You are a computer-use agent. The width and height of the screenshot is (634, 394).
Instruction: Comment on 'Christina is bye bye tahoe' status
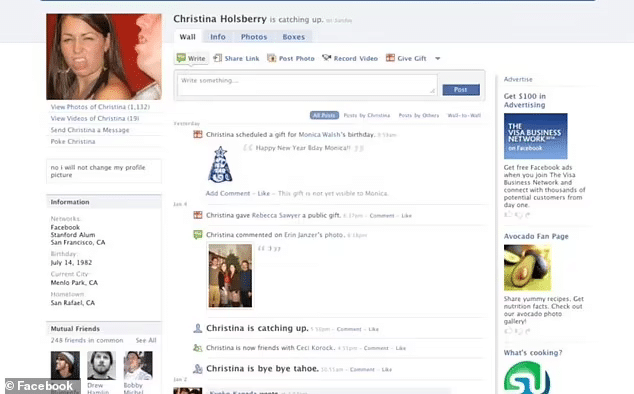[362, 369]
